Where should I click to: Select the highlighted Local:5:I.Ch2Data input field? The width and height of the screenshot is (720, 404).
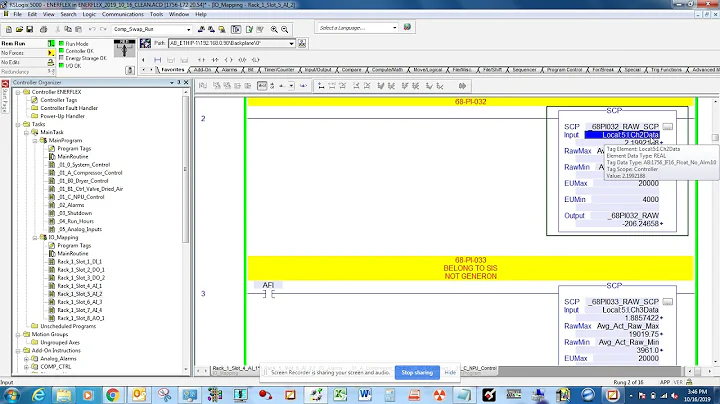click(x=622, y=135)
